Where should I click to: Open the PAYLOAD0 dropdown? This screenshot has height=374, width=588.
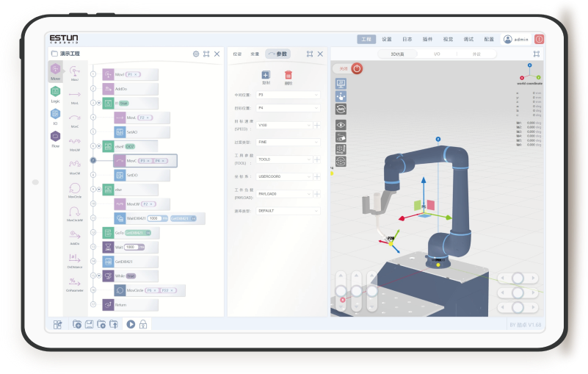tap(284, 194)
